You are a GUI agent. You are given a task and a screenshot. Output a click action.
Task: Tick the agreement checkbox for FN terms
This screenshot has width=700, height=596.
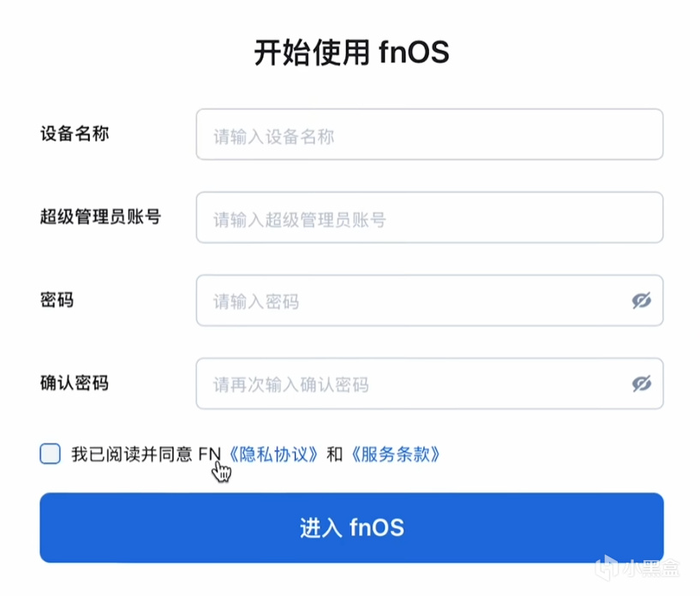[51, 454]
